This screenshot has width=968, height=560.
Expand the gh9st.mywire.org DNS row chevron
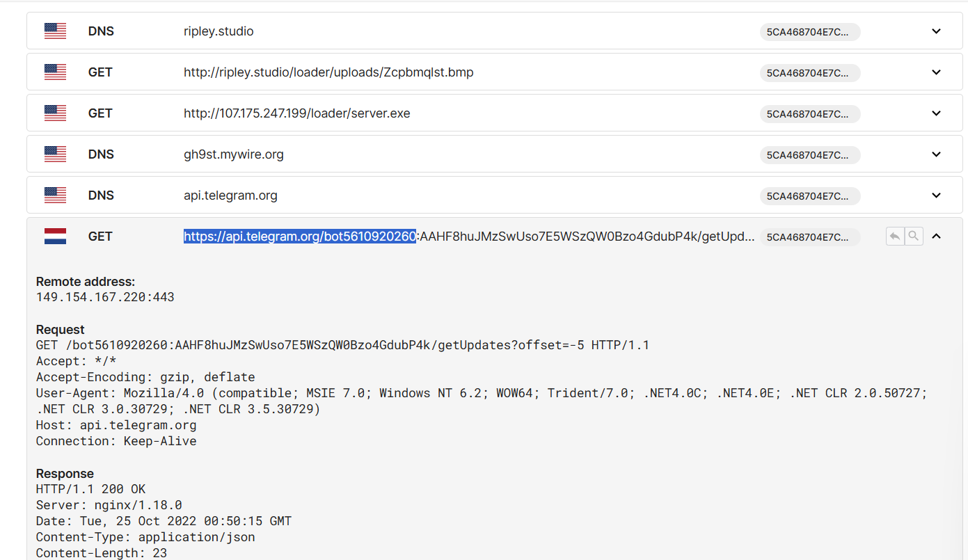coord(936,154)
